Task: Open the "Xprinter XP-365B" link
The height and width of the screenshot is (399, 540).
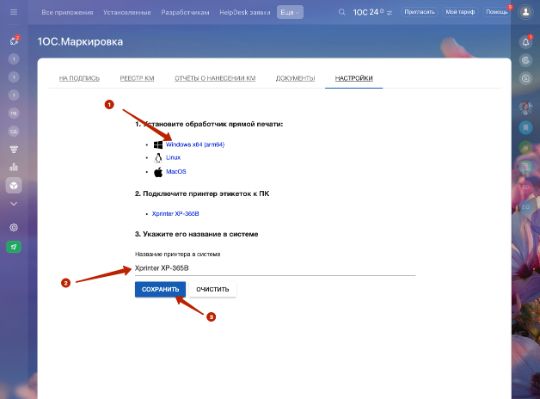Action: click(176, 214)
